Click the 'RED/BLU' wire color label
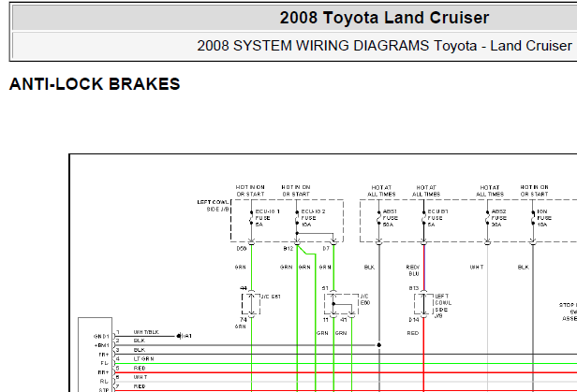 (413, 270)
